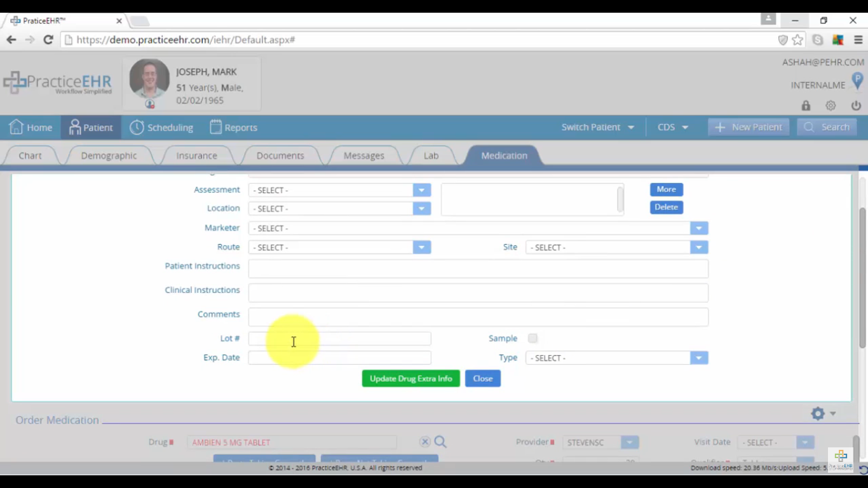Viewport: 868px width, 488px height.
Task: Expand the Assessment dropdown
Action: [x=421, y=190]
